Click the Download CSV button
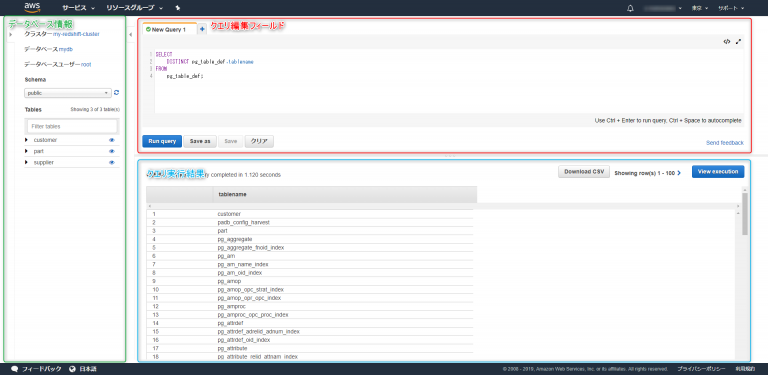This screenshot has width=768, height=375. pos(583,172)
